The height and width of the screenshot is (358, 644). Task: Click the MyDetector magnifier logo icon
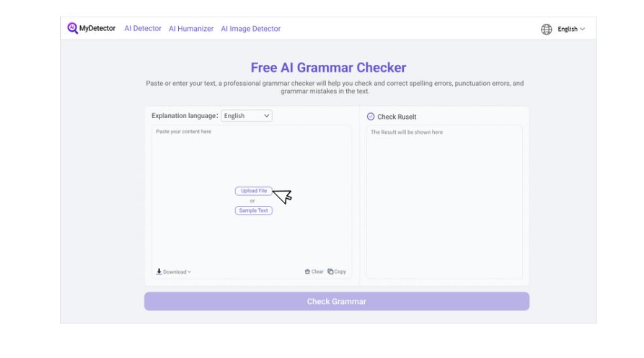(x=73, y=28)
